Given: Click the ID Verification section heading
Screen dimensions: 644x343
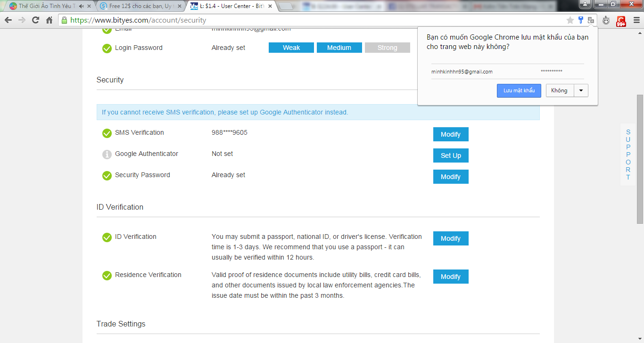Looking at the screenshot, I should click(x=120, y=207).
